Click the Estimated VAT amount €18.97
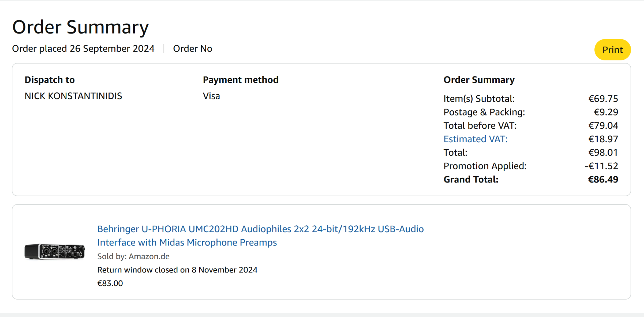Image resolution: width=644 pixels, height=317 pixels. coord(603,139)
